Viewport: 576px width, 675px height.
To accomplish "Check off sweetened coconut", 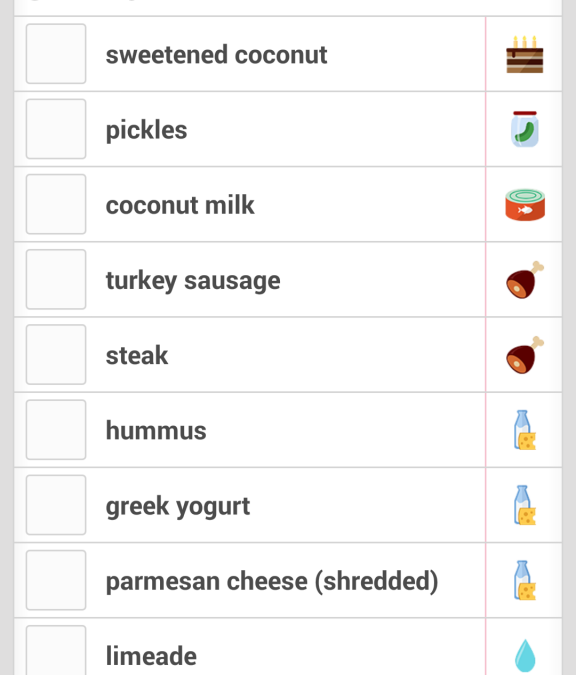I will 56,54.
